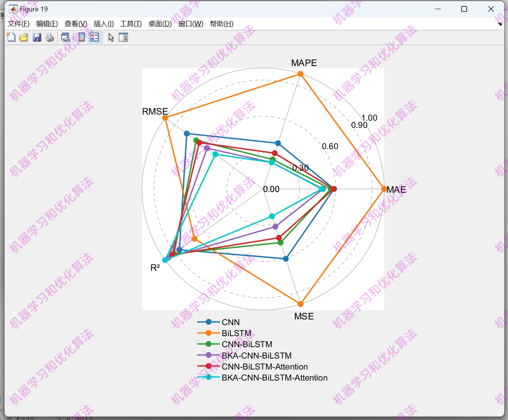508x420 pixels.
Task: Click the BiLSTM legend entry
Action: point(224,333)
